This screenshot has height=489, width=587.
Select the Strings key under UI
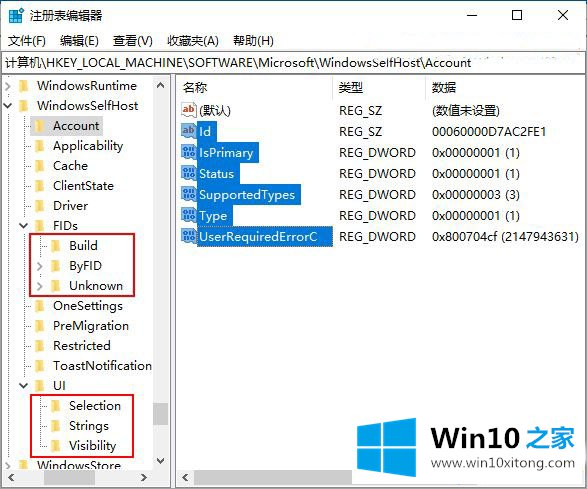pos(89,426)
